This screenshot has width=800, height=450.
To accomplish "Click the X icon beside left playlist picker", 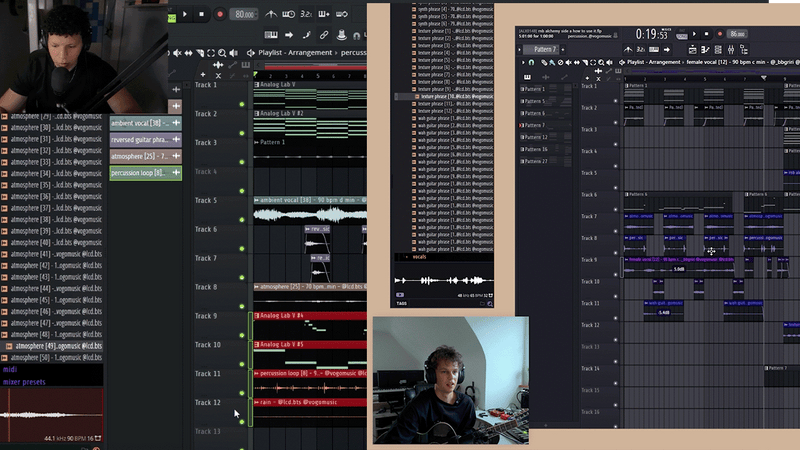I will (218, 76).
